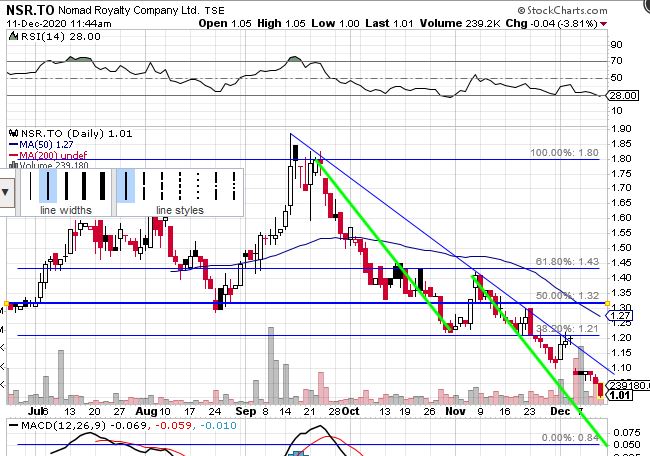Select the highlighted second line width option
Image resolution: width=650 pixels, height=456 pixels.
pyautogui.click(x=48, y=186)
